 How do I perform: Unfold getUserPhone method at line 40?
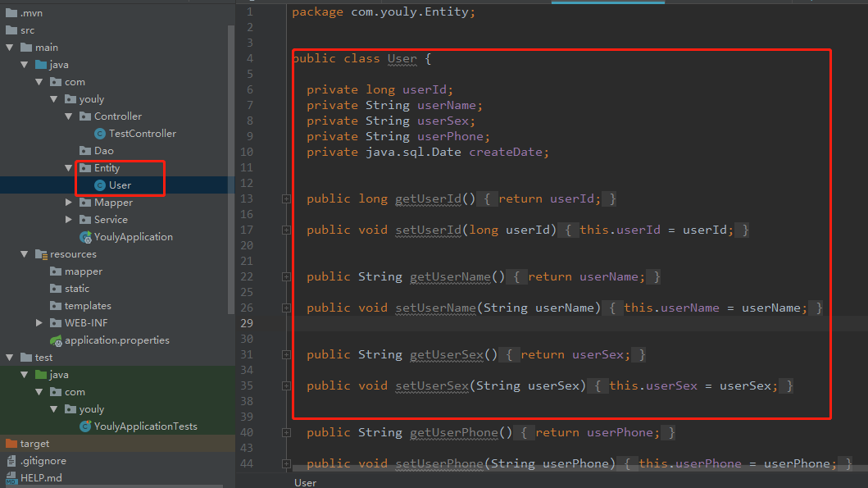click(x=286, y=432)
